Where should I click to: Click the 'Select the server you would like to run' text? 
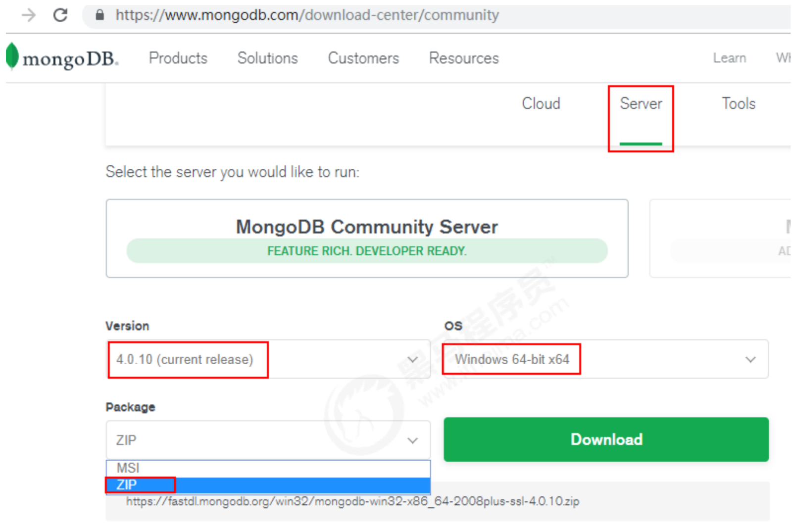[x=233, y=172]
